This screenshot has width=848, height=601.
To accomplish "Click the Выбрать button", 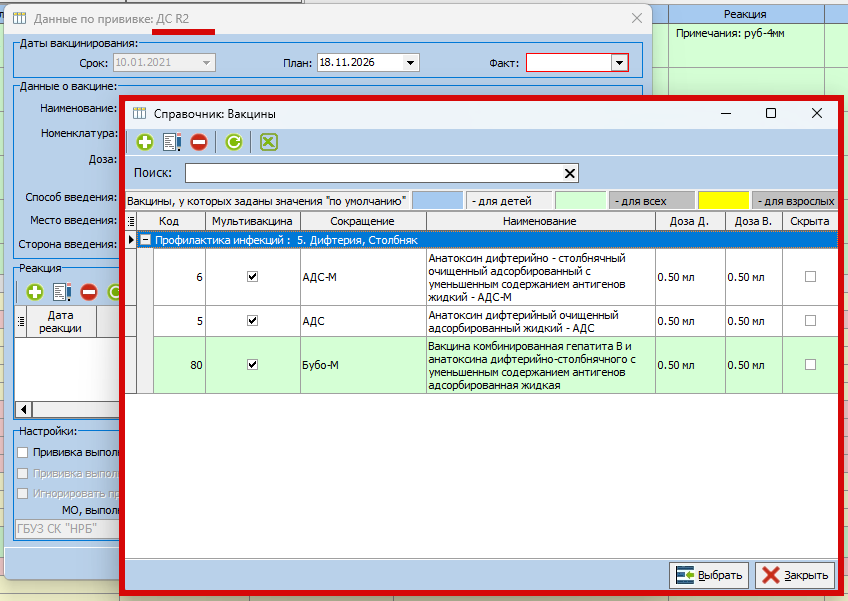I will click(708, 575).
